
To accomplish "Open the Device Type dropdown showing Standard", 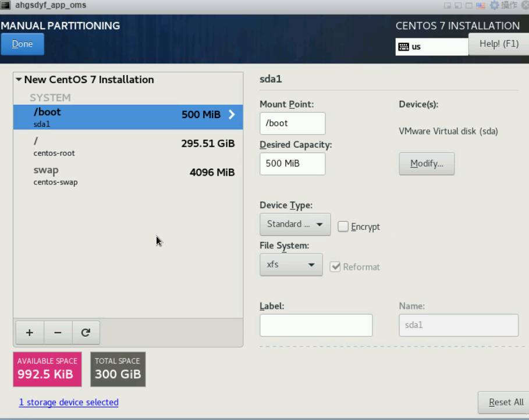I will pyautogui.click(x=295, y=224).
